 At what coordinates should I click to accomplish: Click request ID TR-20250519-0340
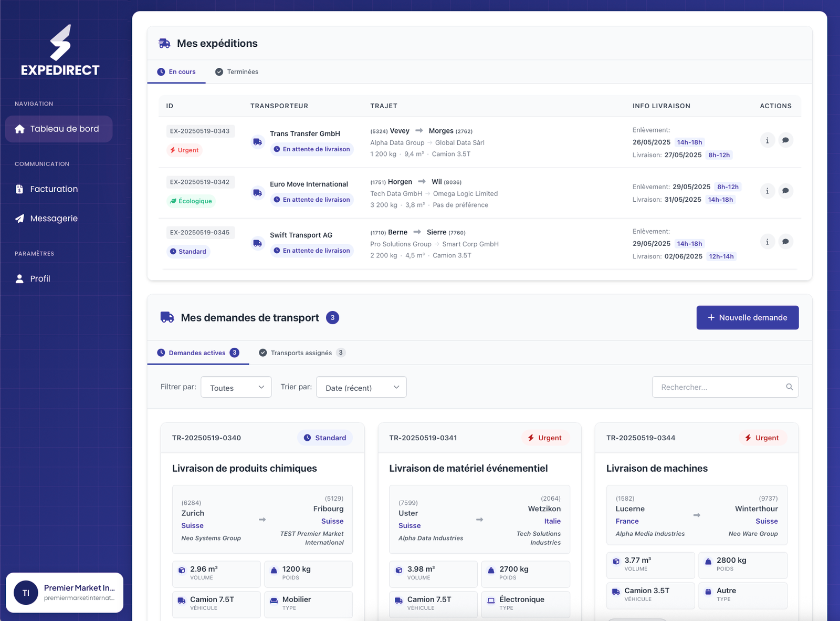pos(206,438)
